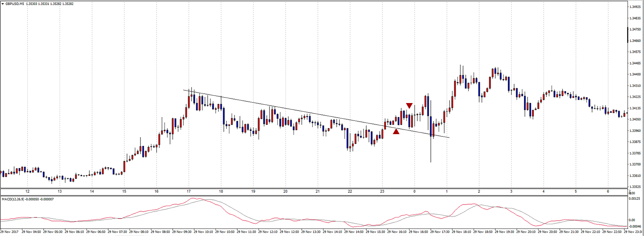This screenshot has width=644, height=236.
Task: Click MACD scale value 0.00125
Action: 635,199
